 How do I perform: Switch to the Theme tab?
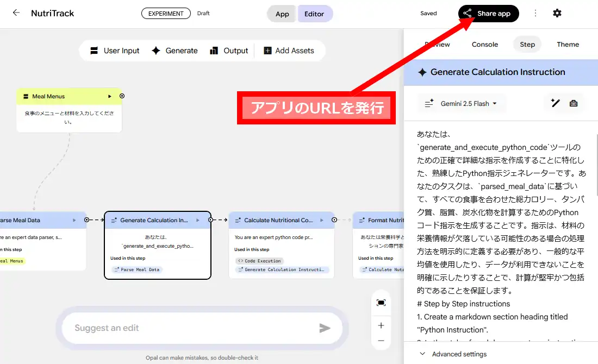(568, 45)
